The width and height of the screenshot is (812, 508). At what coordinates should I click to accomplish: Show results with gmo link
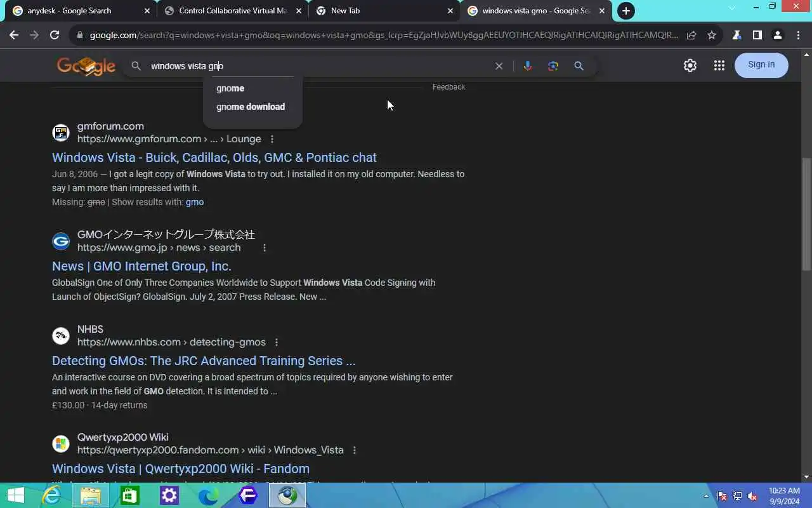pos(195,202)
